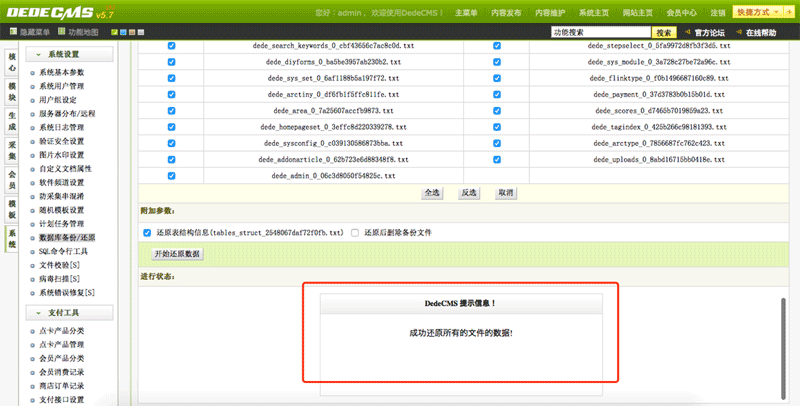
Task: Click the plus icon beside 快捷方式
Action: tap(787, 12)
